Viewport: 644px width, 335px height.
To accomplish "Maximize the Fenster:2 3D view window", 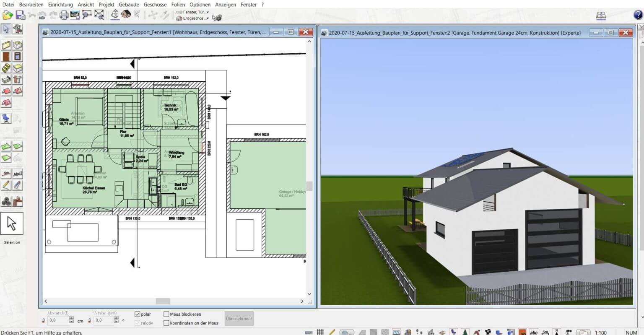I will [x=611, y=33].
